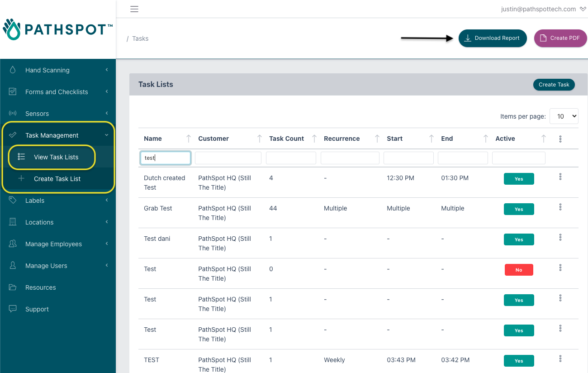Click the hamburger menu icon
588x373 pixels.
pyautogui.click(x=134, y=9)
